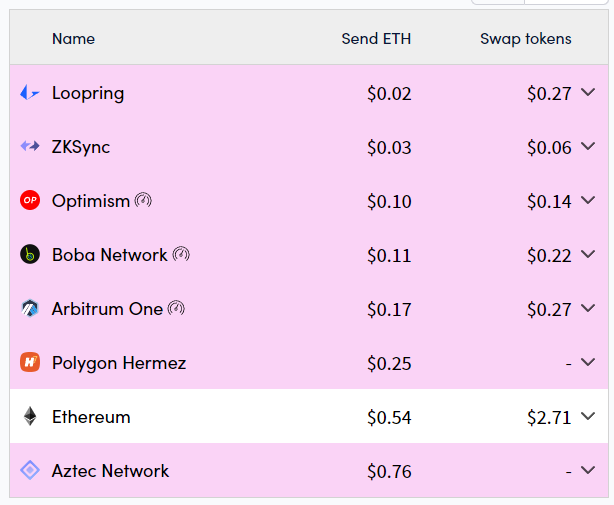Open the Polygon Hermez row chevron
The image size is (614, 505).
tap(588, 363)
